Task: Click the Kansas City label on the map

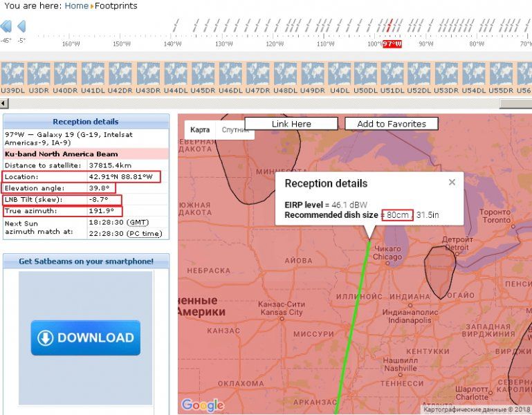Action: coord(282,312)
